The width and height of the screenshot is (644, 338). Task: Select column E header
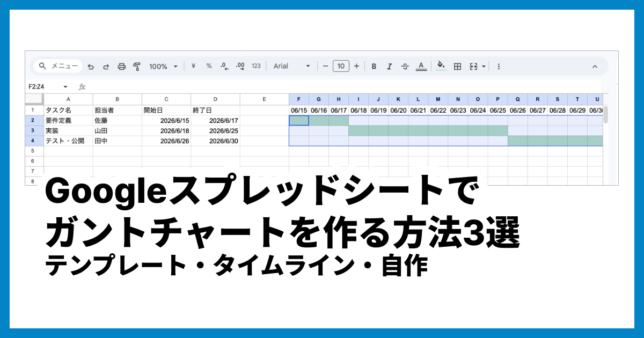tap(264, 99)
